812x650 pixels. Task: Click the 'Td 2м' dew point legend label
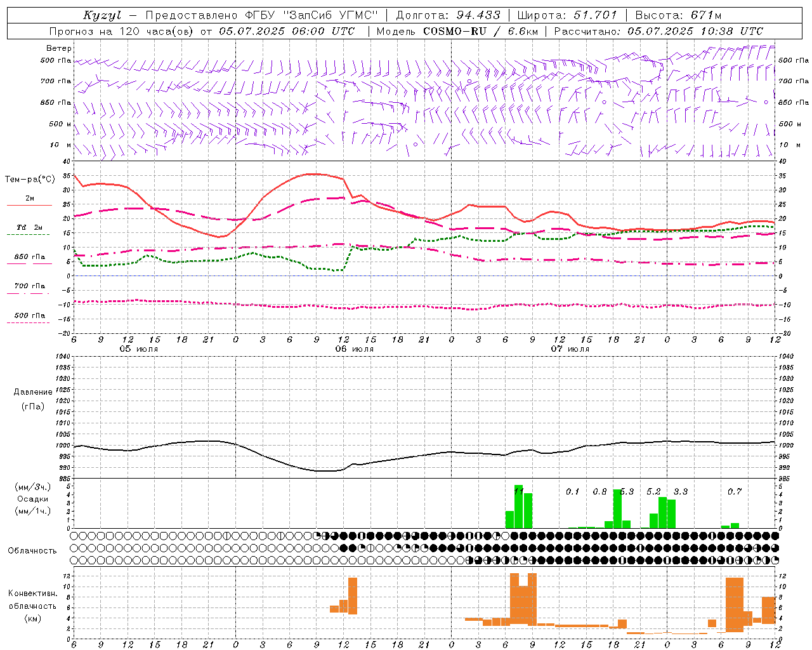coord(29,227)
